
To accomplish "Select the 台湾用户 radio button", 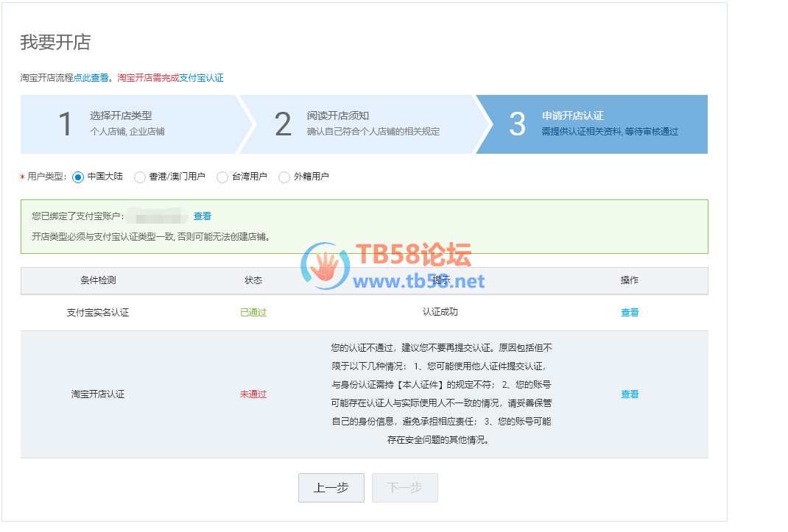I will [x=222, y=177].
